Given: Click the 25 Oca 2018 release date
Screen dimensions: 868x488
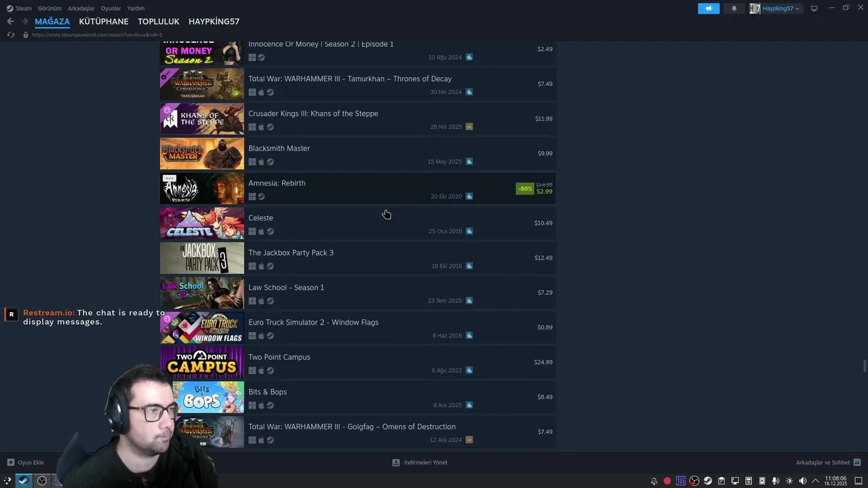Looking at the screenshot, I should tap(445, 231).
